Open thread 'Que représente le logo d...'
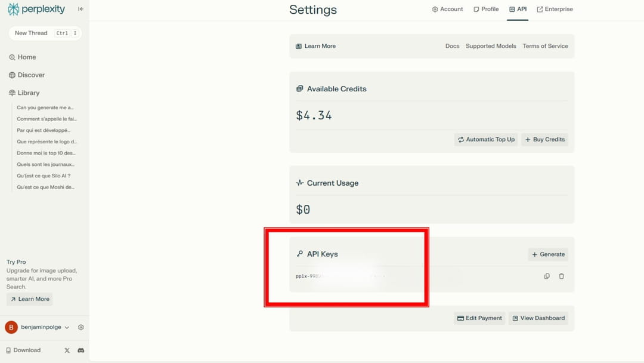The width and height of the screenshot is (644, 363). coord(47,141)
